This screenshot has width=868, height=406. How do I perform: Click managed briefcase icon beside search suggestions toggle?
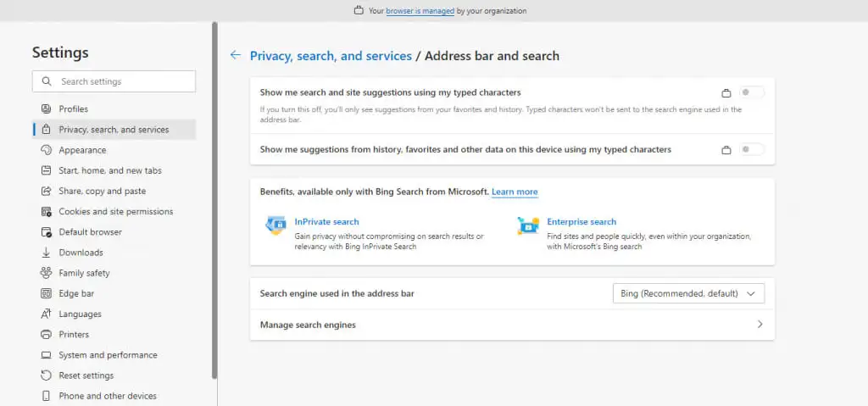click(726, 93)
